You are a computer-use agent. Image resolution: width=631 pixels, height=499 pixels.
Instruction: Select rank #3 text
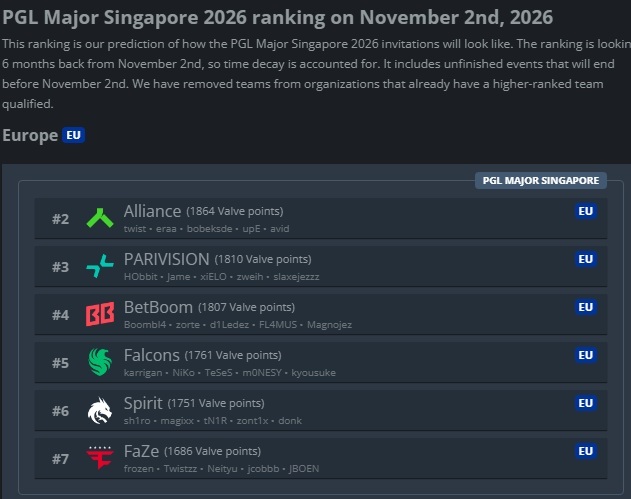pyautogui.click(x=60, y=267)
